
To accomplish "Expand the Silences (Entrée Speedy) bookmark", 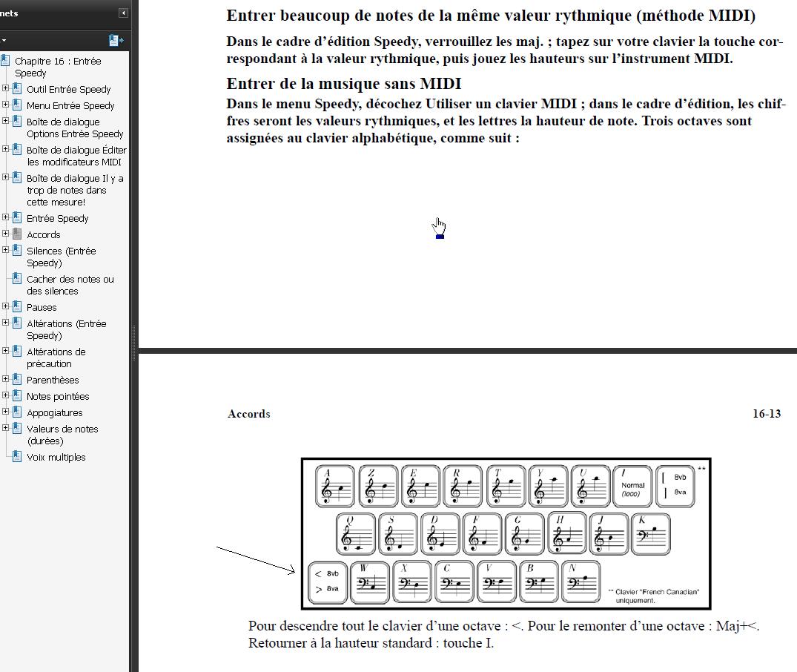I will (7, 251).
